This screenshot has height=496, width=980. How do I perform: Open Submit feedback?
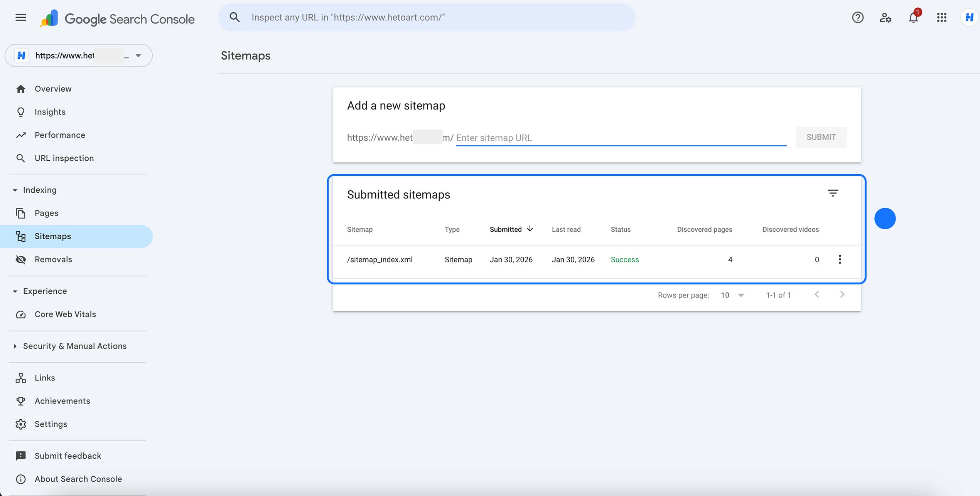click(x=68, y=456)
